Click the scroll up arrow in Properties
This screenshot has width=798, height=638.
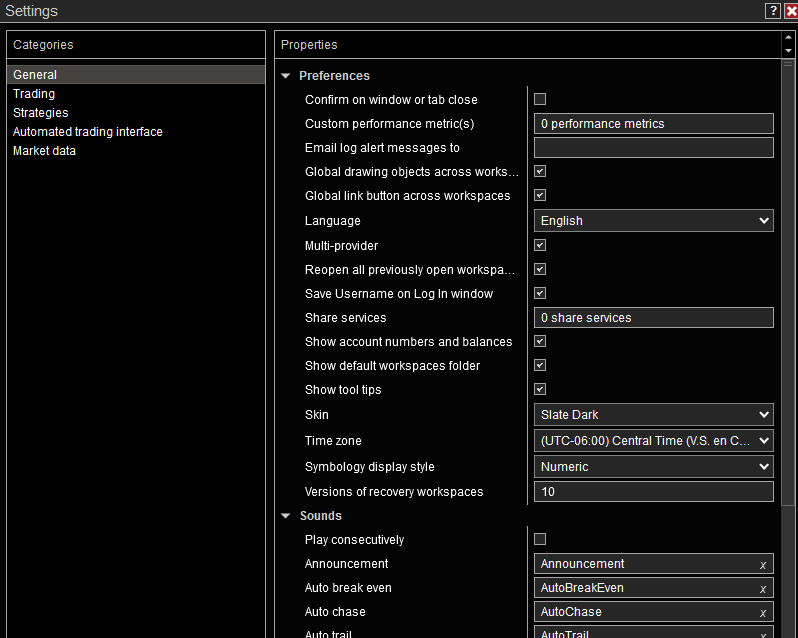788,37
